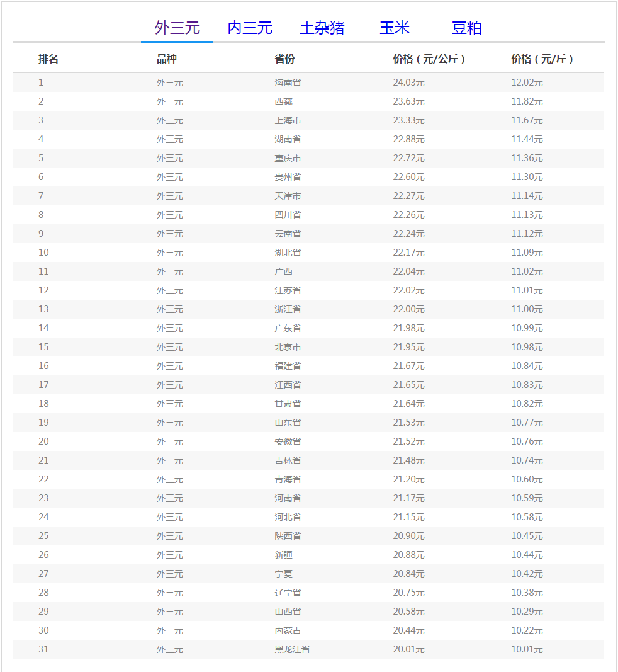Select the 黑龙江省 province cell
618x672 pixels.
292,649
